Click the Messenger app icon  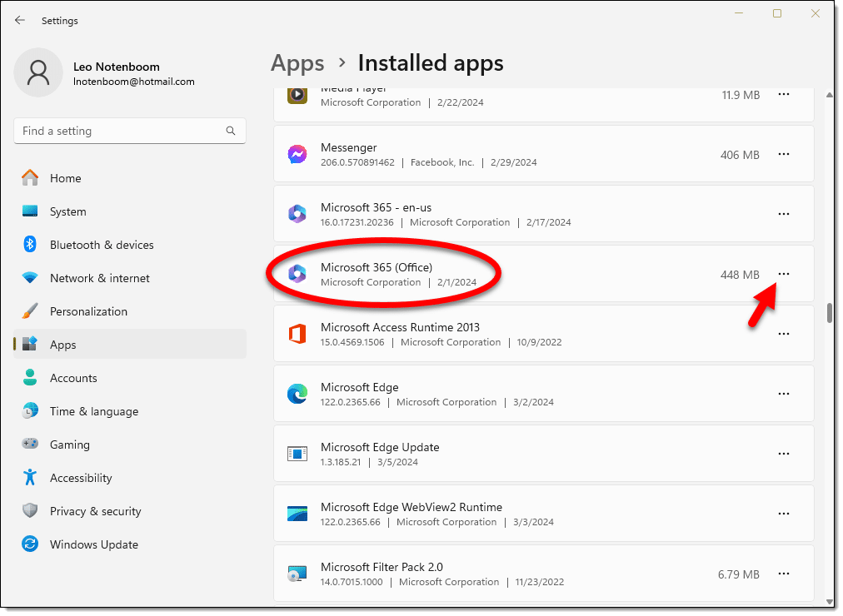click(x=297, y=155)
